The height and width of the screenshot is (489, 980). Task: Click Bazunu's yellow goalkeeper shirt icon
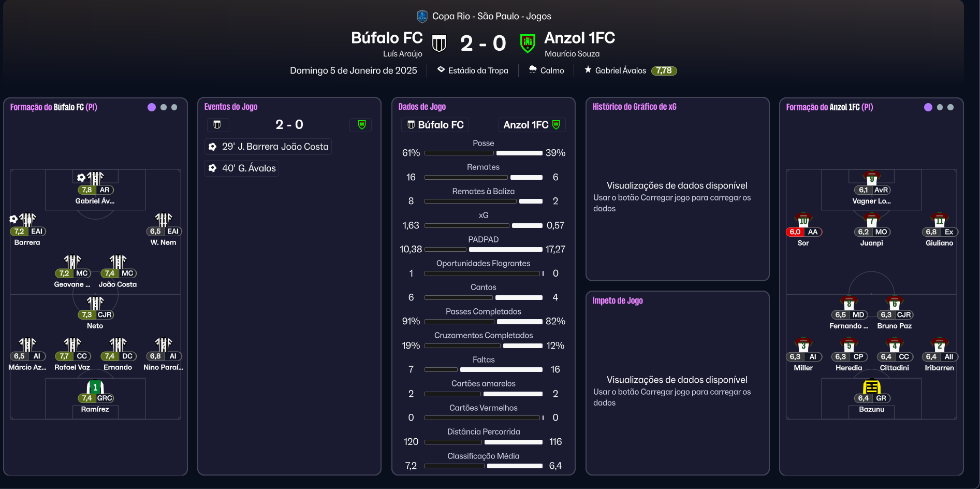coord(871,387)
